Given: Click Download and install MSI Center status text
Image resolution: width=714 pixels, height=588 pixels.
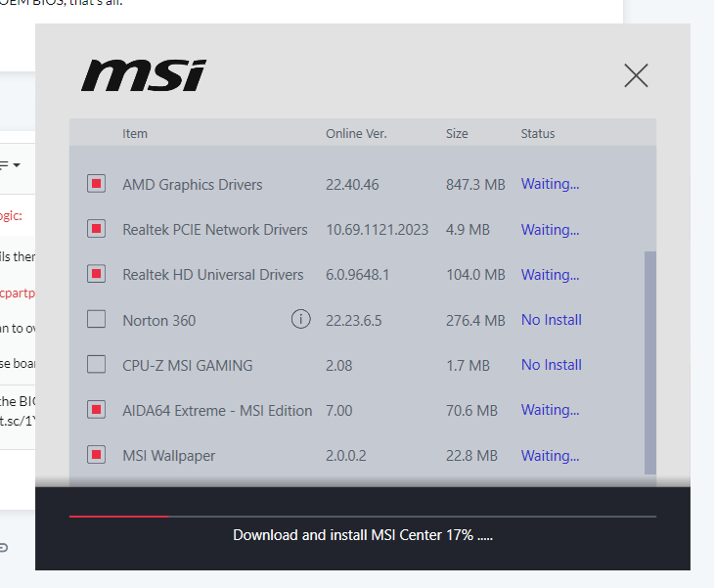Looking at the screenshot, I should [363, 535].
